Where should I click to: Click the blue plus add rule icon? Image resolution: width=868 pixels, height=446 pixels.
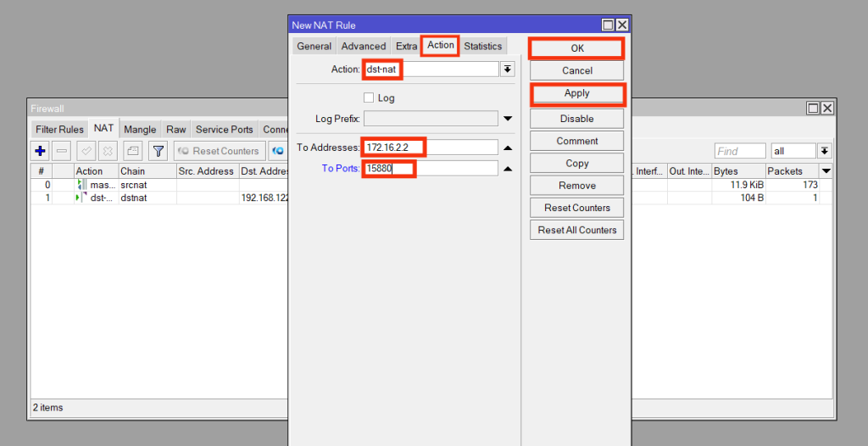click(x=40, y=151)
